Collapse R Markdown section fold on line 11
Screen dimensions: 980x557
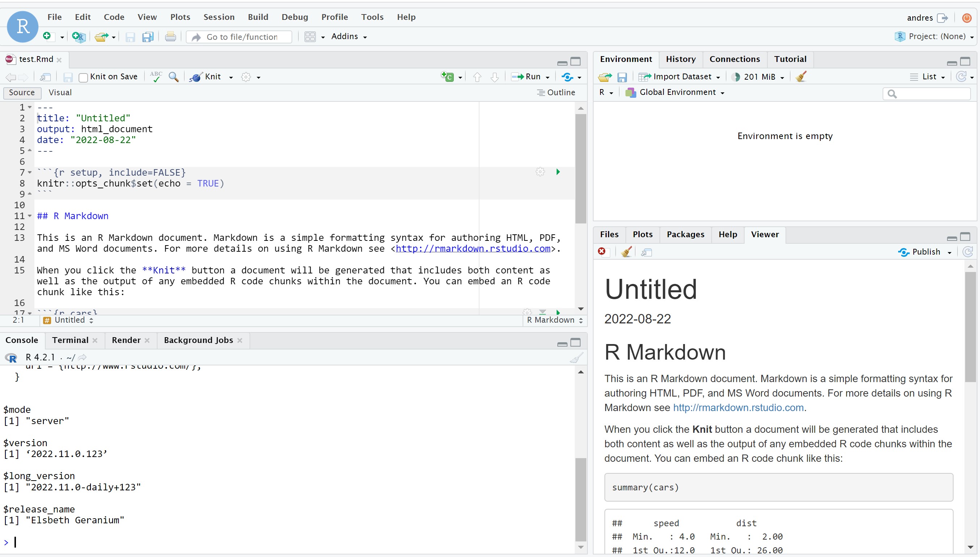click(30, 216)
